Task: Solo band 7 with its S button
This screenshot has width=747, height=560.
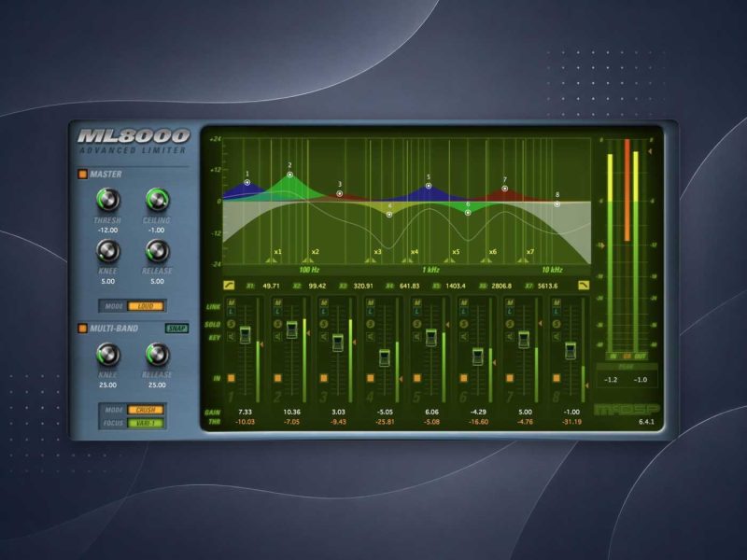Action: (x=510, y=324)
